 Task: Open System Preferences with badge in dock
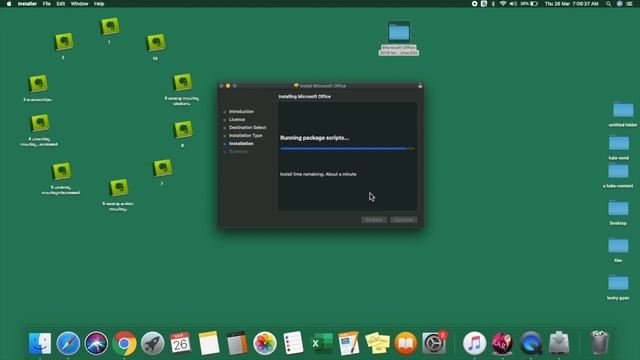[434, 343]
